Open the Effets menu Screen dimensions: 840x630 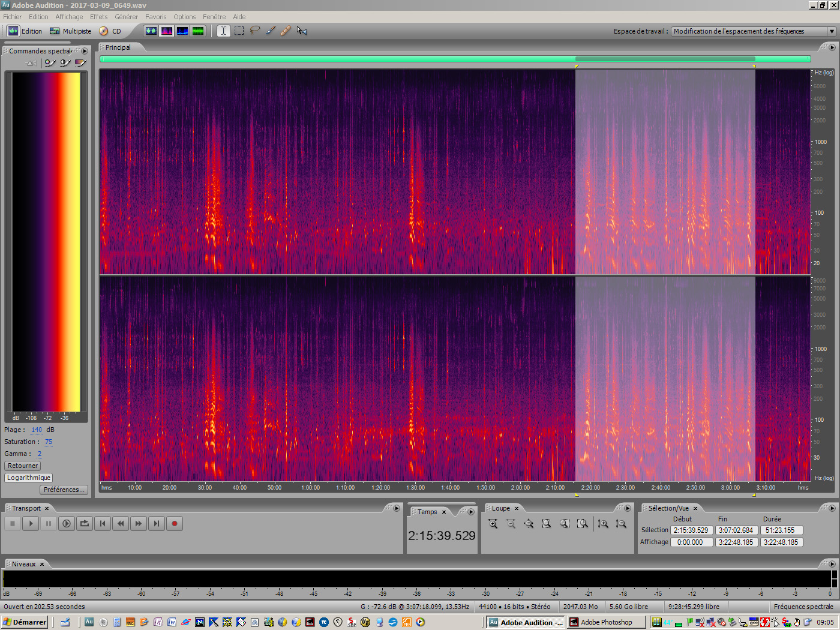[x=98, y=17]
